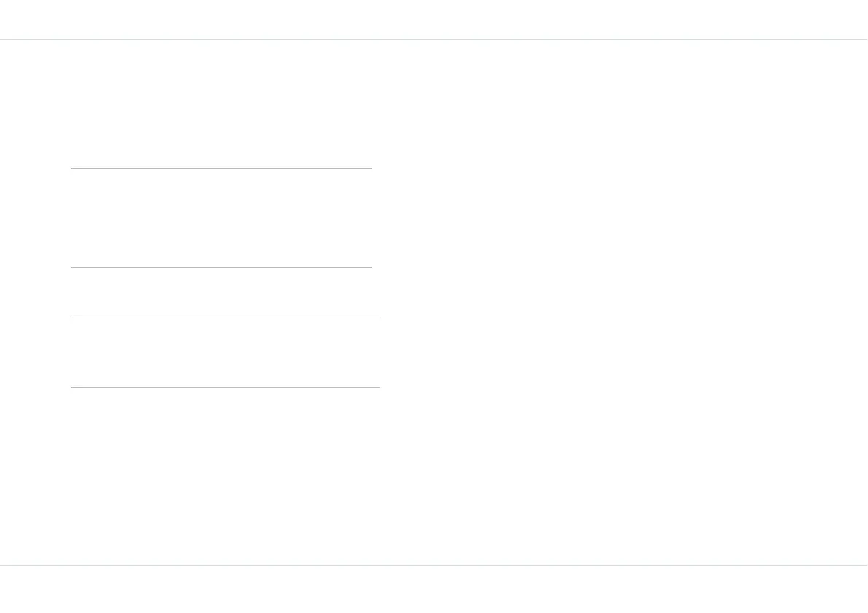Click empty area between third and fourth separators
Screen dimensions: 868x613
pos(225,352)
